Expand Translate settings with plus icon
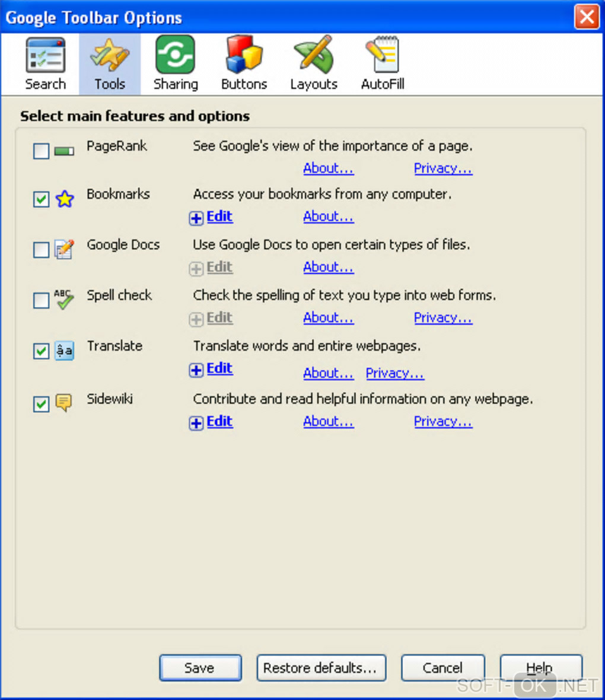605x700 pixels. coord(196,370)
